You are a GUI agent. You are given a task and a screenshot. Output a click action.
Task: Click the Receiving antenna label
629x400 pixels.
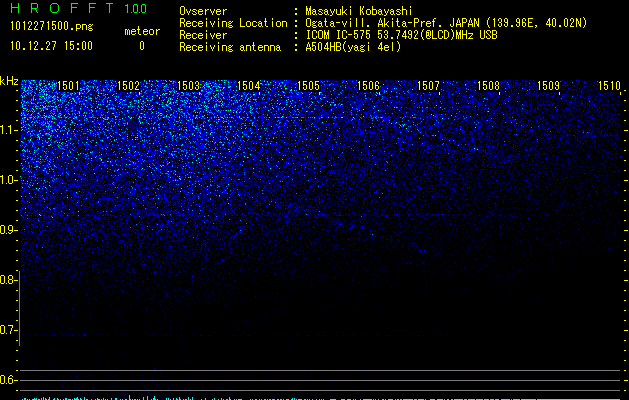[x=230, y=47]
